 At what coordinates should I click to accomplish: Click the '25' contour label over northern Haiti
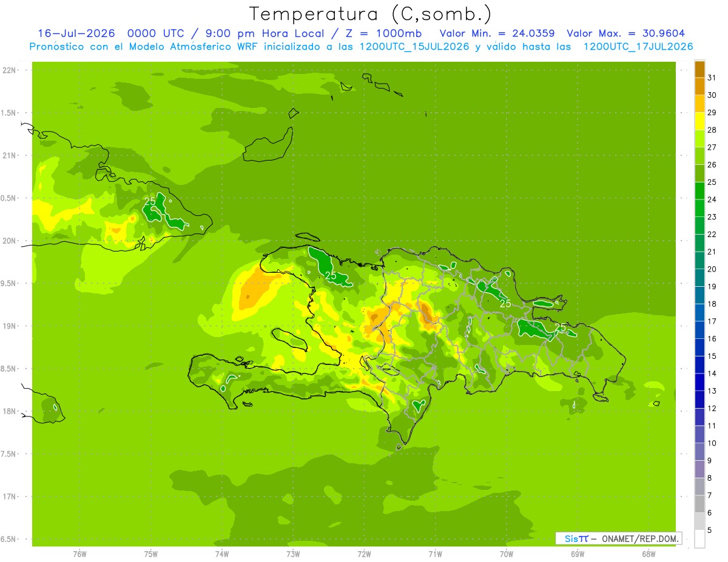point(331,275)
